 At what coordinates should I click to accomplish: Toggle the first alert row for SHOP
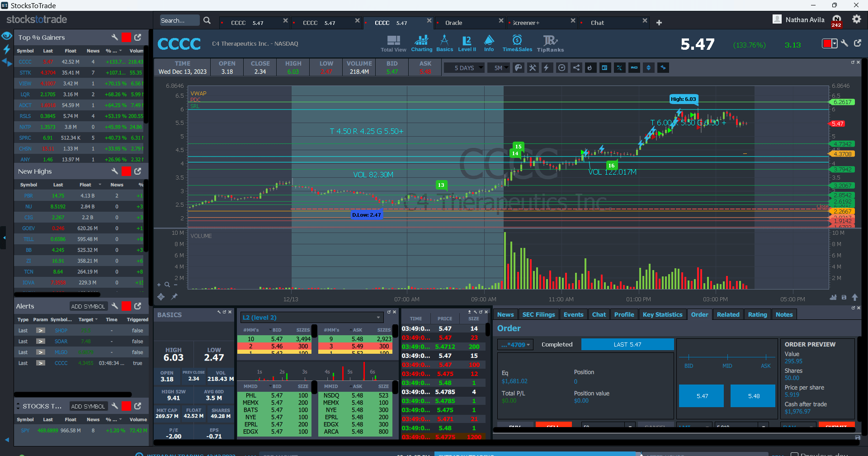[x=41, y=331]
